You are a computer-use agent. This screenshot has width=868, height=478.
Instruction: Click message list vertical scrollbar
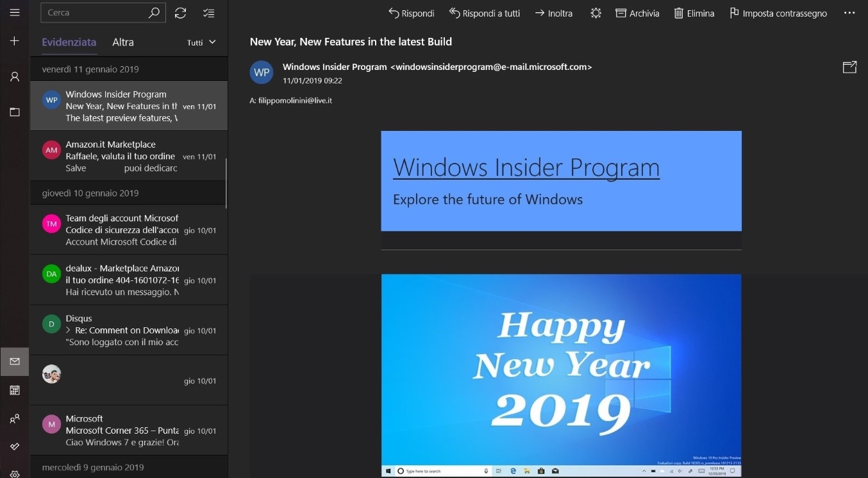point(226,183)
